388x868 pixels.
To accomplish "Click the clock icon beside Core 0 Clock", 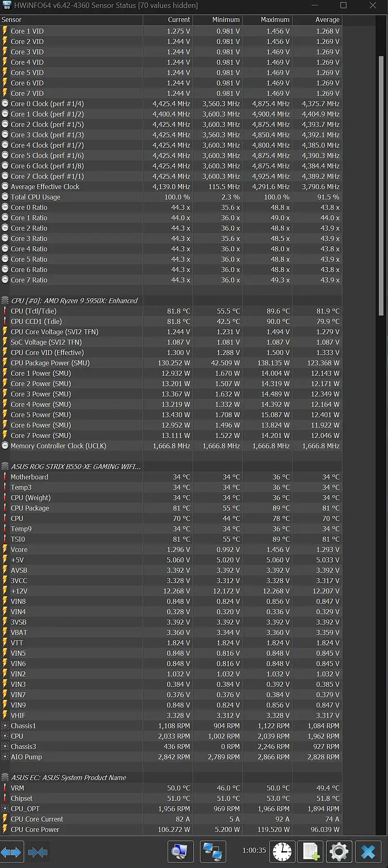I will point(5,104).
